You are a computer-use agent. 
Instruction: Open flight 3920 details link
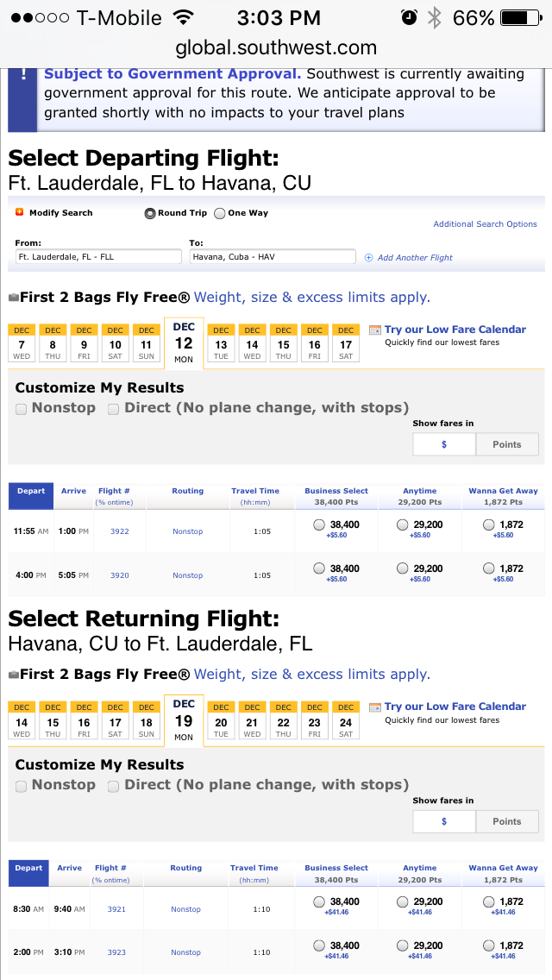click(119, 575)
